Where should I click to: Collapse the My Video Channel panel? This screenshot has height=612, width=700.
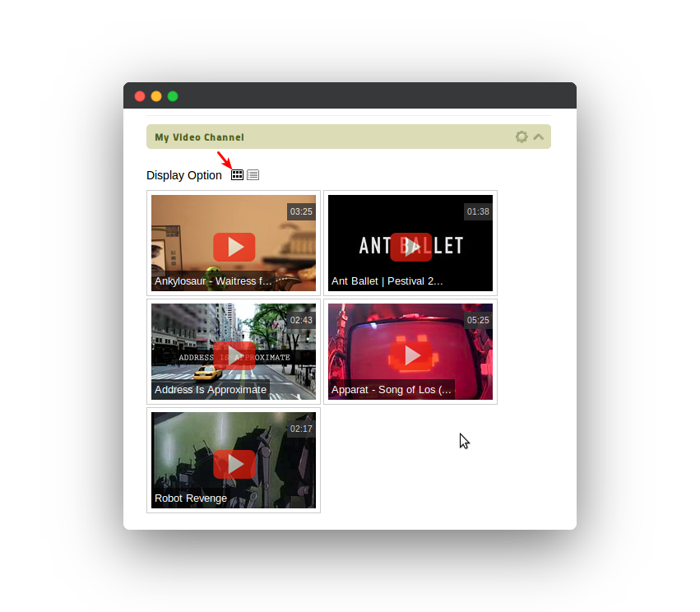coord(539,137)
